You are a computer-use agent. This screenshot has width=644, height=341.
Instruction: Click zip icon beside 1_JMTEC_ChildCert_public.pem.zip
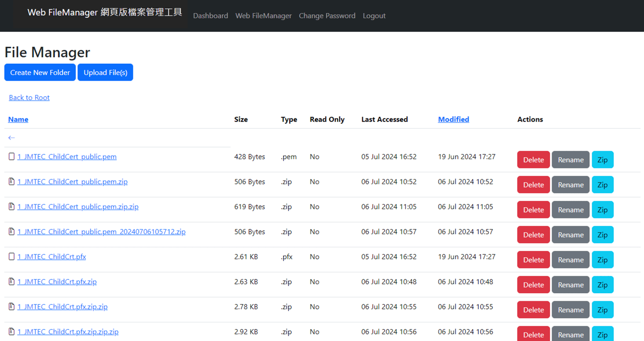(x=12, y=182)
